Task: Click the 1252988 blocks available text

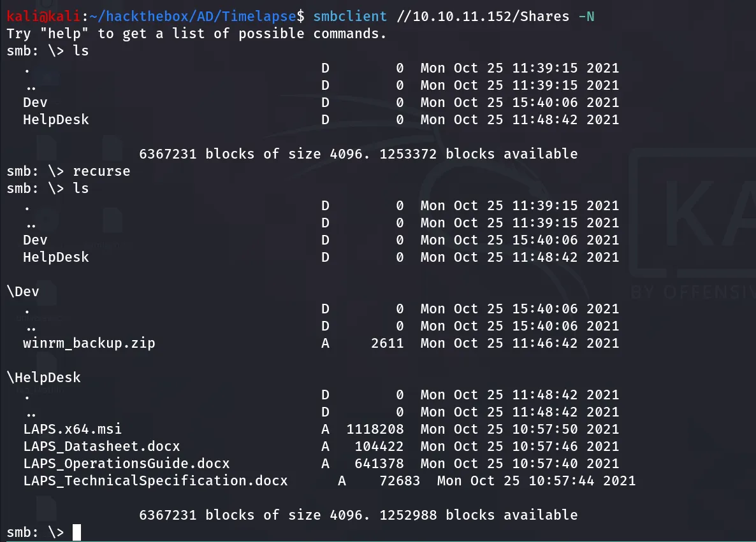Action: 478,515
